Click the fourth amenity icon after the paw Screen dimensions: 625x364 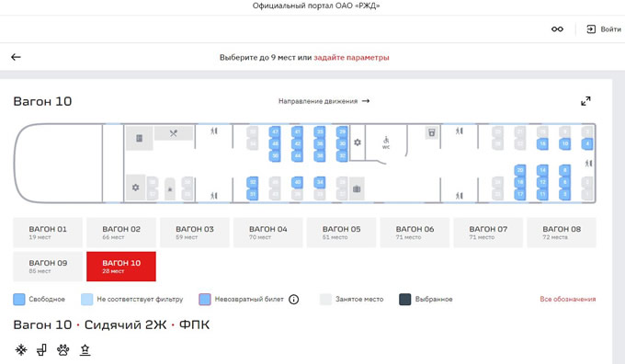click(x=85, y=350)
